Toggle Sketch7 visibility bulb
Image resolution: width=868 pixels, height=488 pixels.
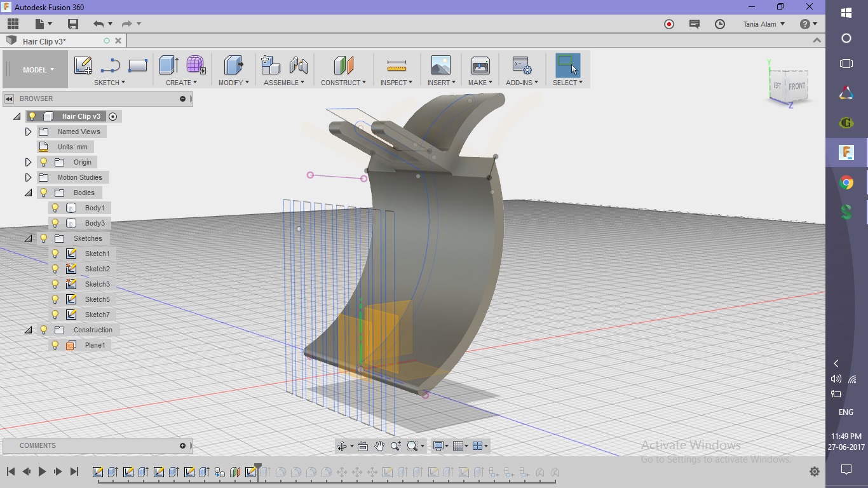55,315
